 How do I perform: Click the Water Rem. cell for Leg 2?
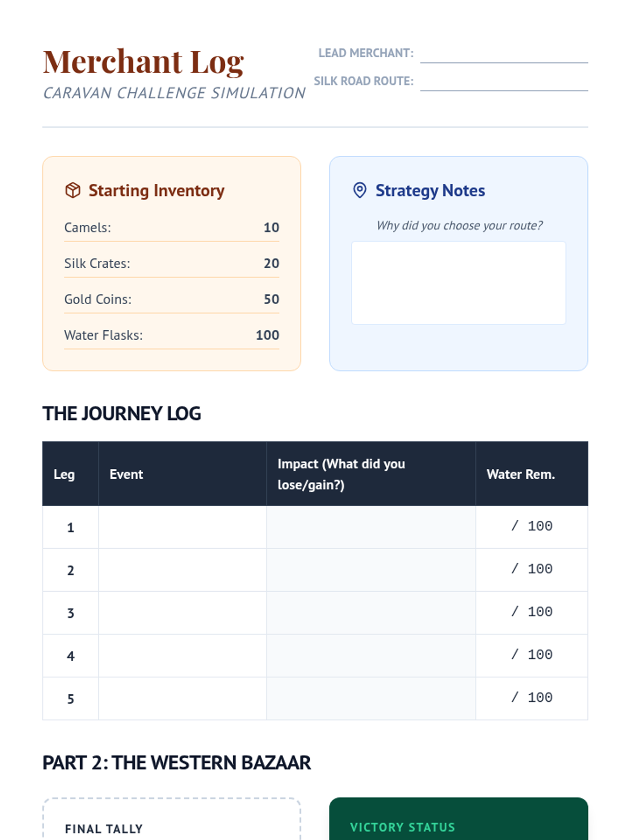coord(531,570)
